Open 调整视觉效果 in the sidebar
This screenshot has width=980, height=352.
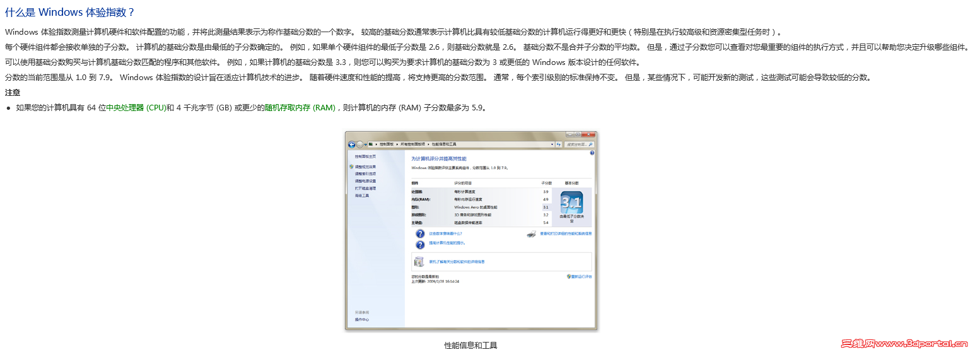point(365,167)
